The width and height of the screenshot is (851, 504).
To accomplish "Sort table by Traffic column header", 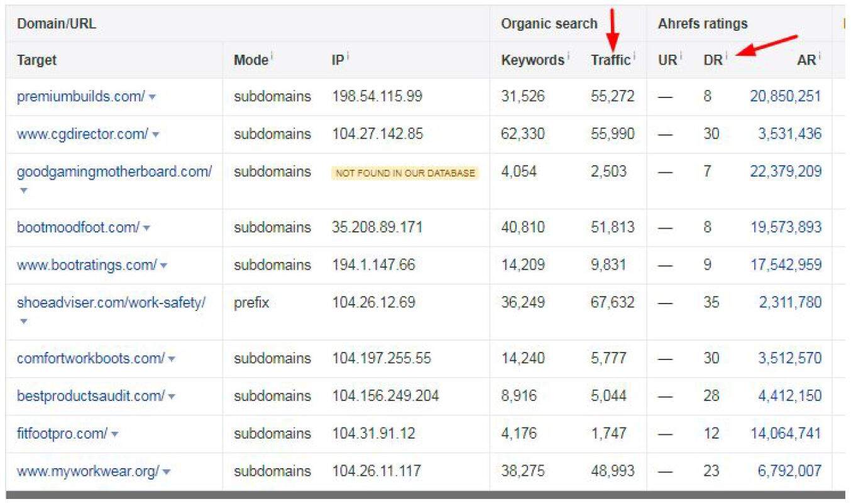I will pos(610,60).
